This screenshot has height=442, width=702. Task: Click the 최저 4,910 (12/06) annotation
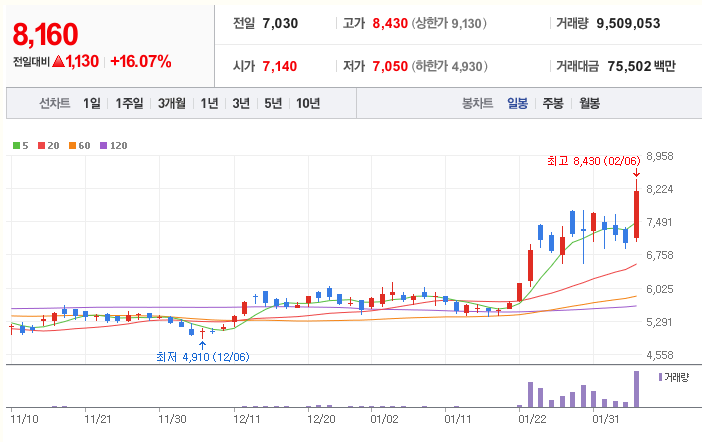203,357
